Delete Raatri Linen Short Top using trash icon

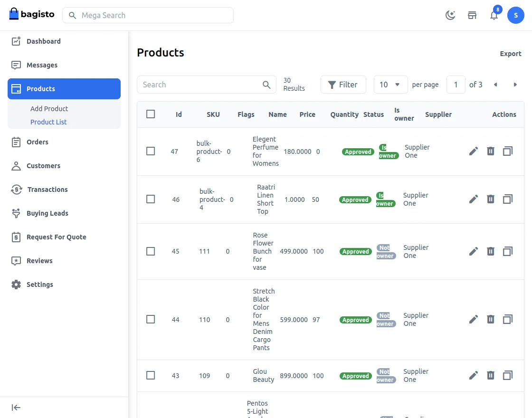click(490, 199)
